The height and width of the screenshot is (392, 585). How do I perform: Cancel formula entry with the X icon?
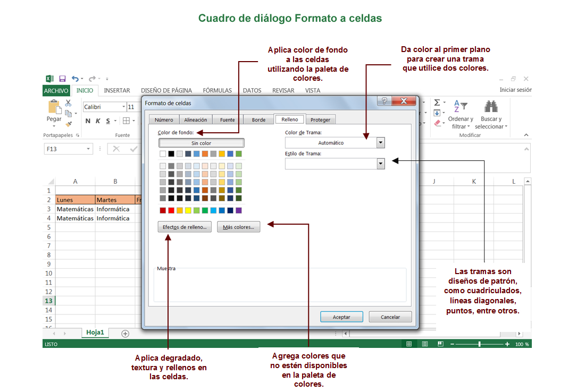(x=116, y=149)
